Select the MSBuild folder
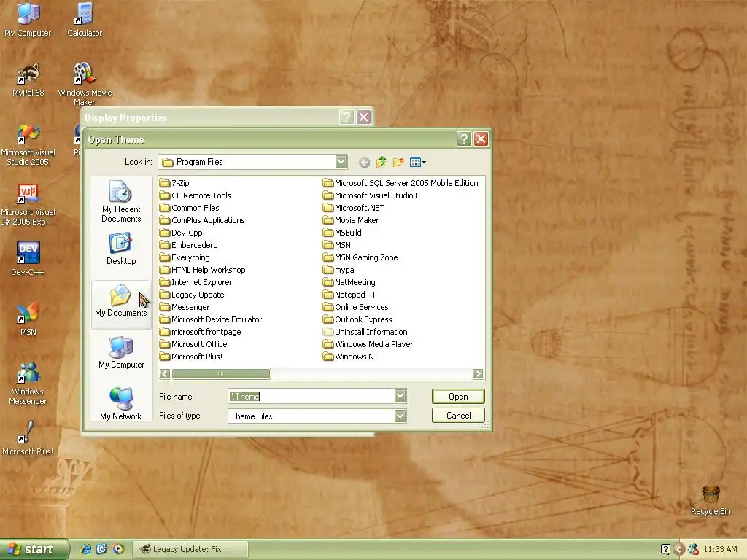This screenshot has width=747, height=560. (x=343, y=233)
